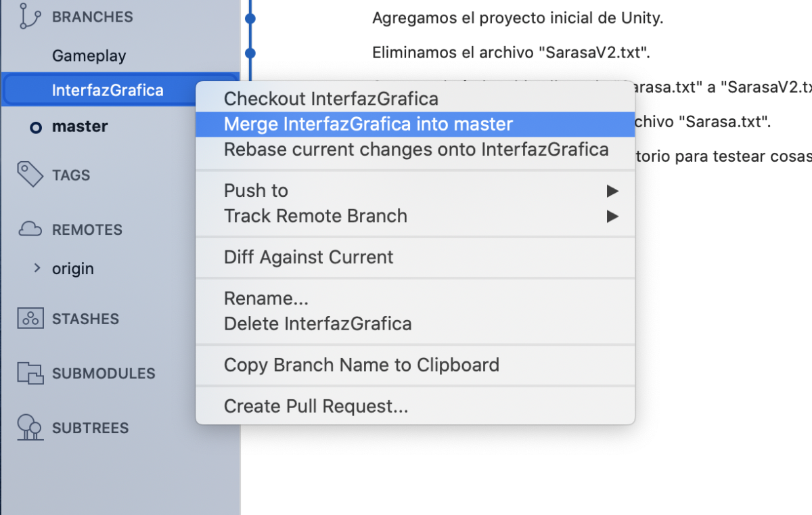Click the REMOTES cloud icon

click(29, 229)
